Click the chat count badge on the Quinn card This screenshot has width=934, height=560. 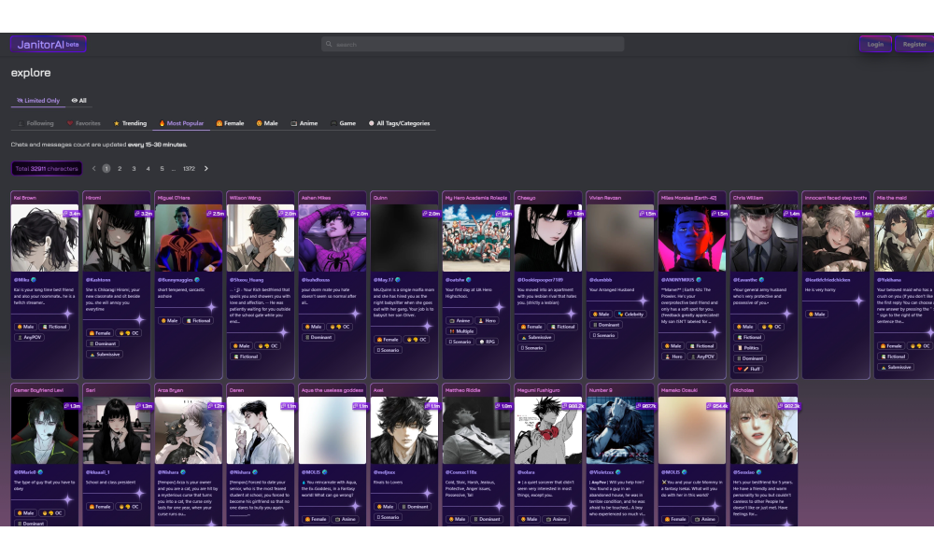[x=431, y=213]
